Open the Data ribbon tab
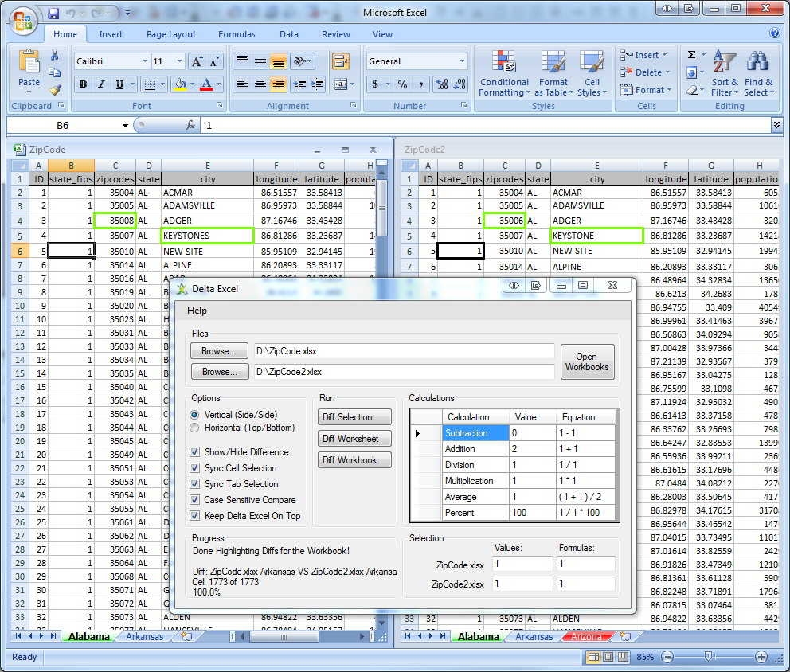The width and height of the screenshot is (790, 672). coord(289,34)
